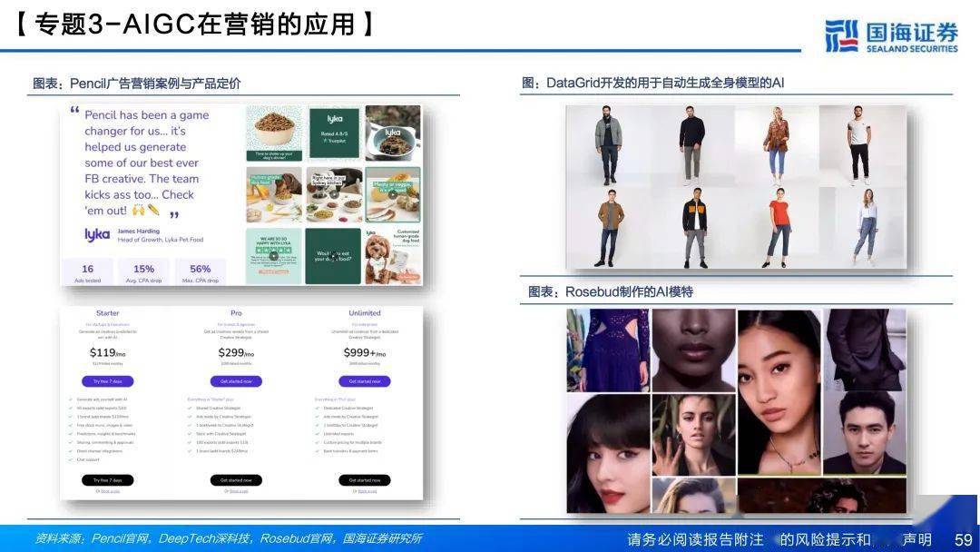Click the black "Get started now" button under Unlimited
Image resolution: width=980 pixels, height=552 pixels.
coord(365,480)
